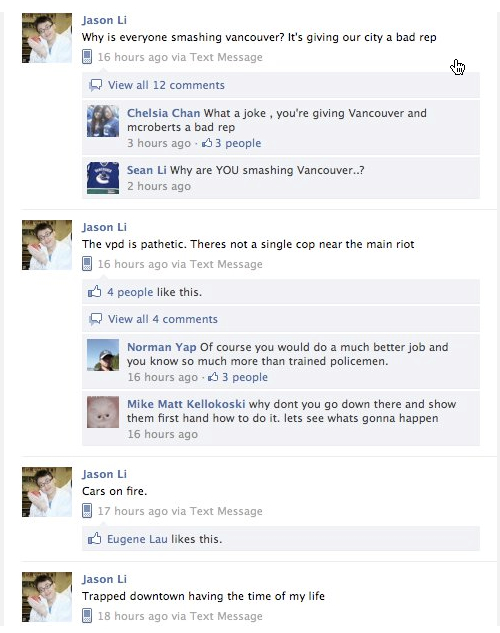Click Sean Li's Canucks jersey avatar thumbnail
500x633 pixels.
[x=103, y=178]
